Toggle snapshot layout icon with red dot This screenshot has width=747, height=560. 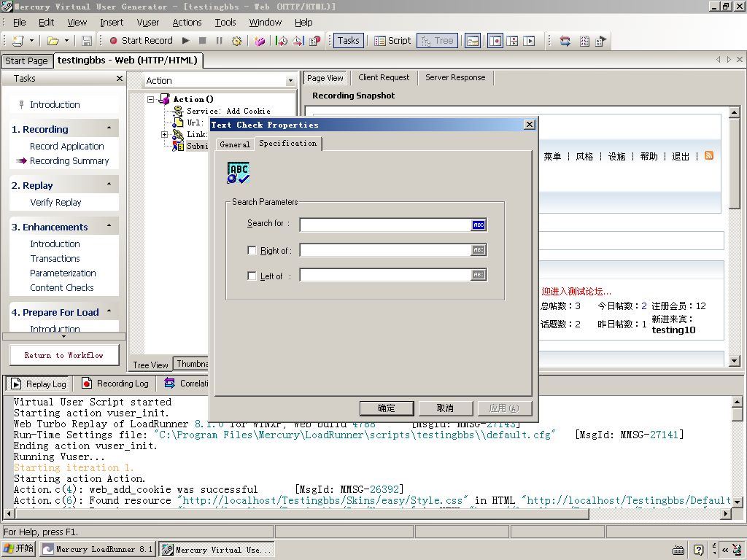coord(495,41)
